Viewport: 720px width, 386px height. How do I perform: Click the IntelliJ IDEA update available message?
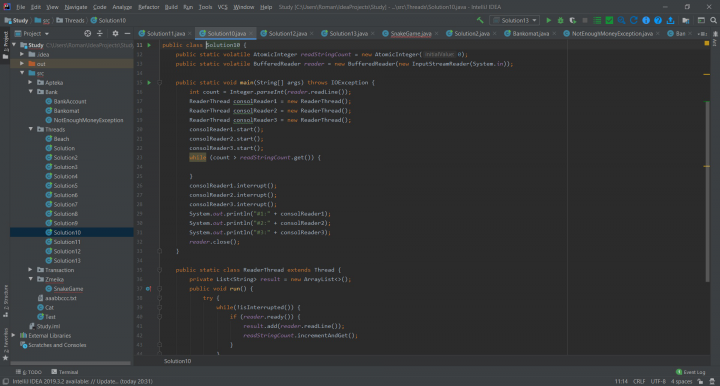tap(82, 381)
